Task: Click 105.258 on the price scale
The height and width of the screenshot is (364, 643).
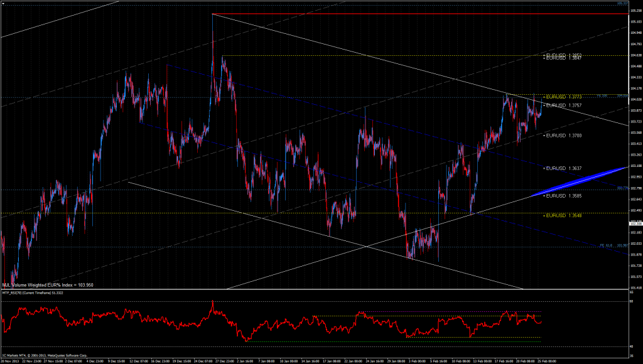Action: (x=636, y=10)
